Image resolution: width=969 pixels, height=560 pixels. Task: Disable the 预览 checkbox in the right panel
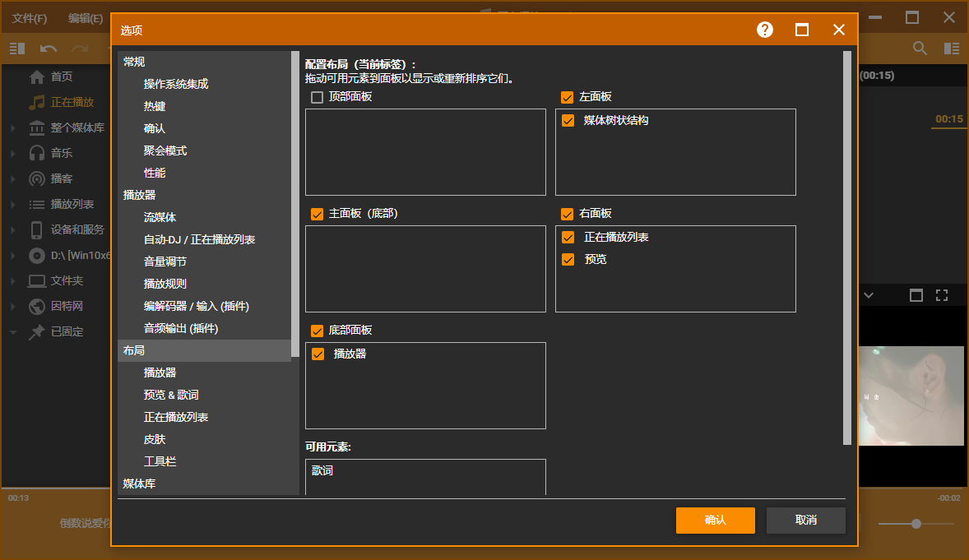568,259
